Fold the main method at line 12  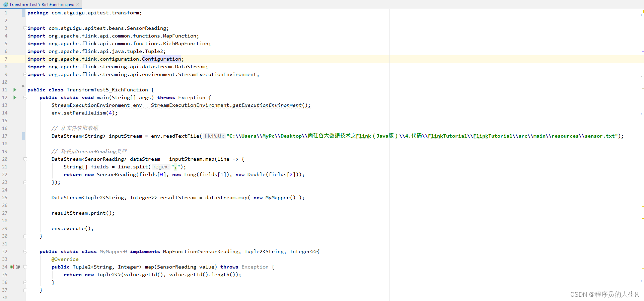click(25, 97)
